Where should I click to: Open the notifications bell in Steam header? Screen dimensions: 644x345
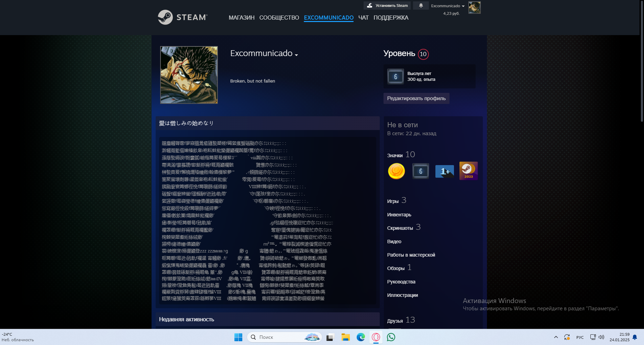point(421,6)
